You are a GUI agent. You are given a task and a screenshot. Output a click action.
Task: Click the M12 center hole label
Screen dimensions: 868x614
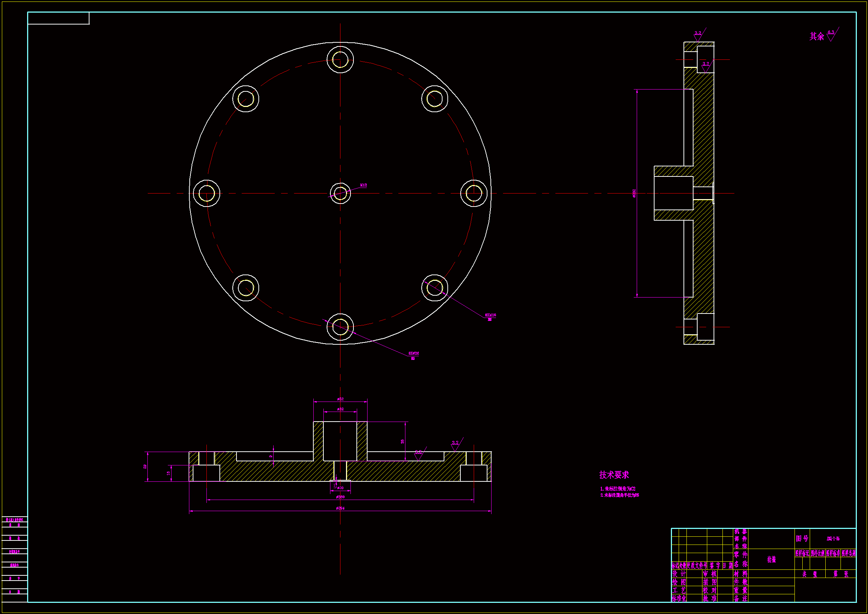click(x=363, y=185)
